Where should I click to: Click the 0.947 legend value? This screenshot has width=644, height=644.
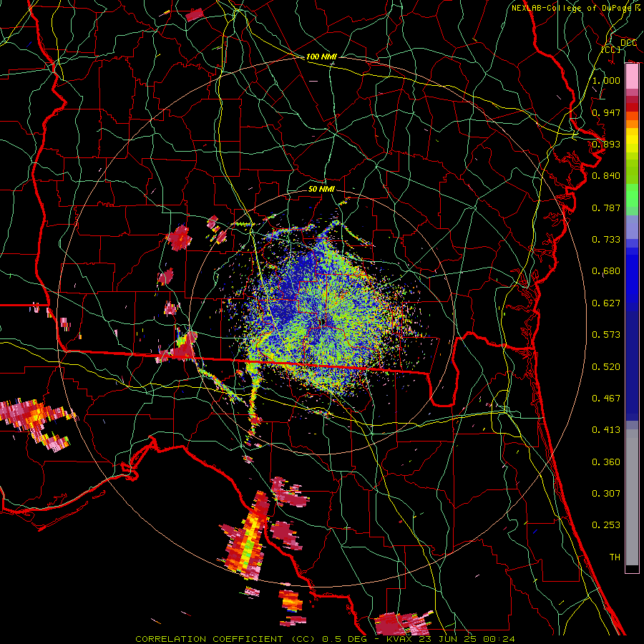click(606, 112)
